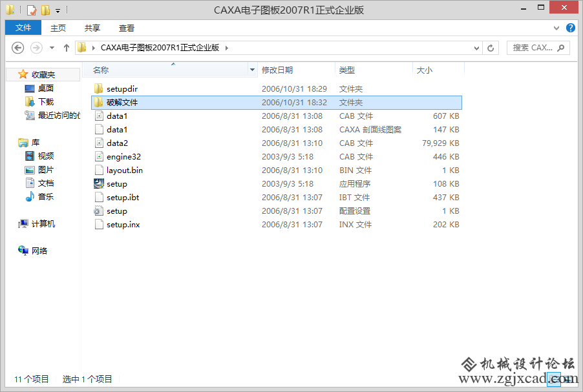Switch to the 主页 ribbon tab

coord(58,28)
